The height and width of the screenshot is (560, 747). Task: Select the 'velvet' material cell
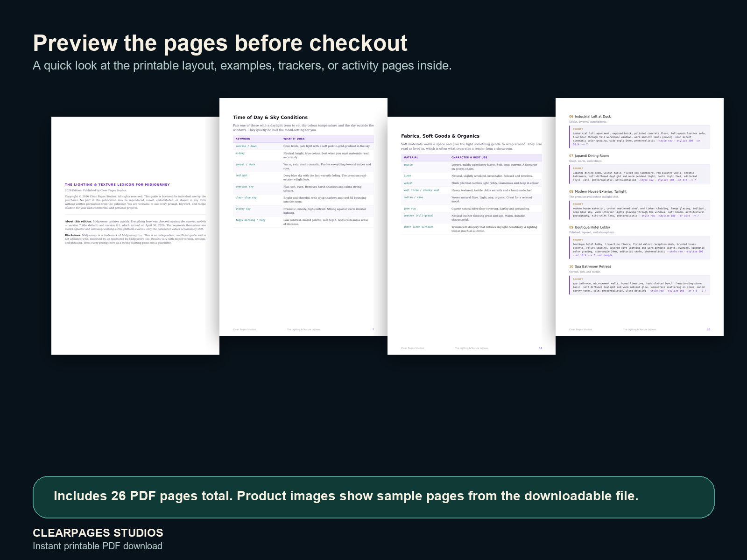tap(408, 183)
